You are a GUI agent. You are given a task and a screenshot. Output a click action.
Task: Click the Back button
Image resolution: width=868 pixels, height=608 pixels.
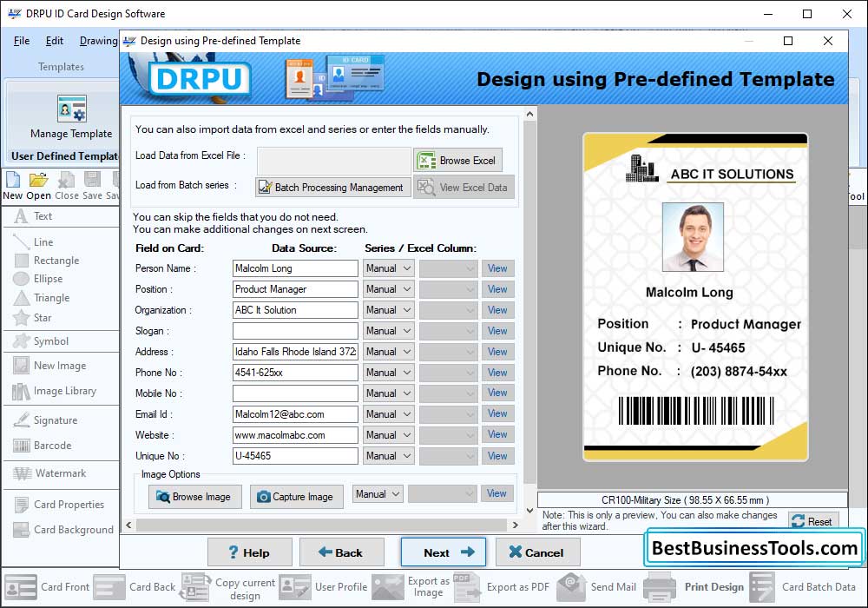pyautogui.click(x=341, y=552)
